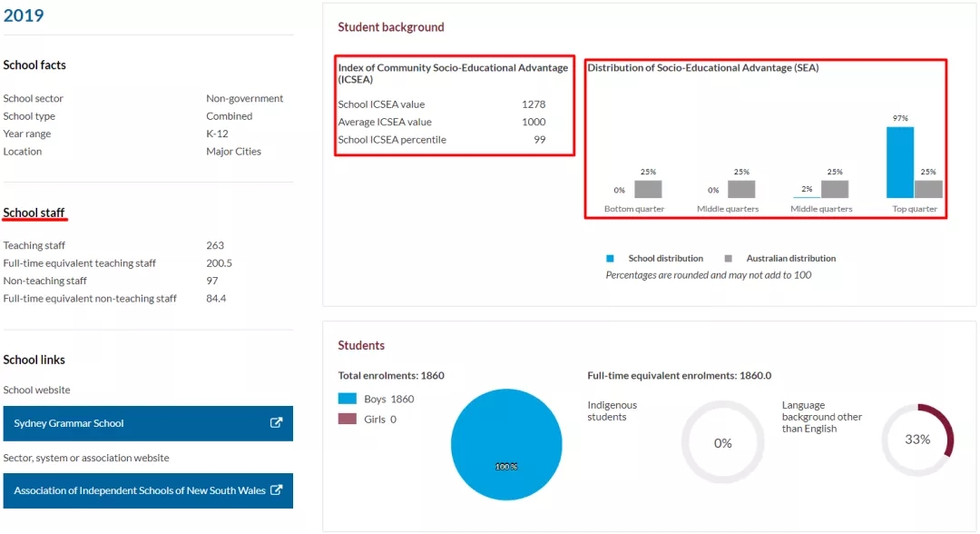Click the Bottom quarter axis label
This screenshot has width=980, height=534.
[634, 209]
